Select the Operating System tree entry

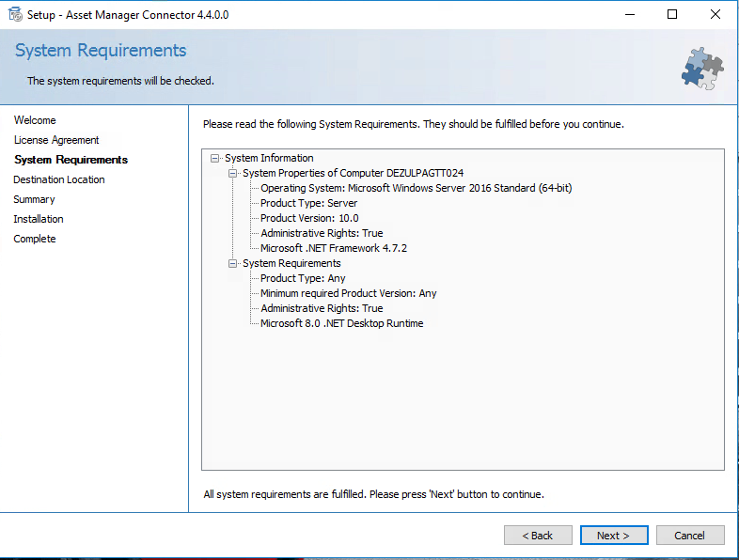[416, 188]
